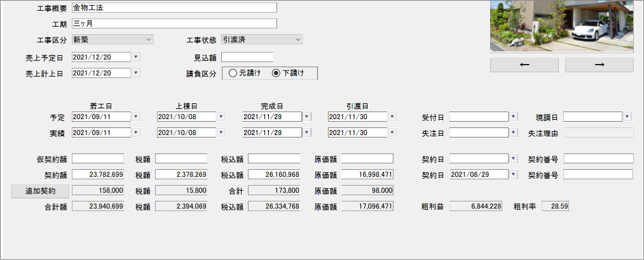Open the 現調日 date dropdown
Screen dimensions: 644x260
click(627, 117)
